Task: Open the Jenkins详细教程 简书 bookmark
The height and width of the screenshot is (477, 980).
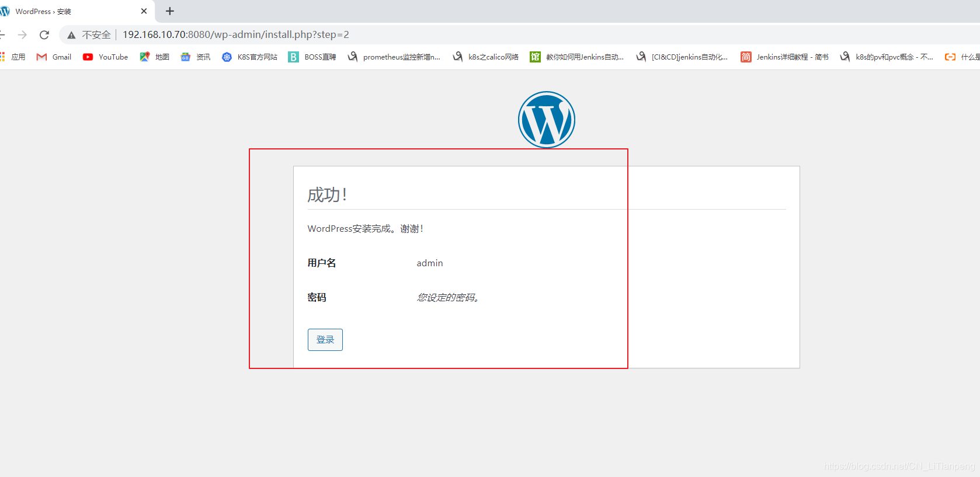Action: tap(785, 57)
